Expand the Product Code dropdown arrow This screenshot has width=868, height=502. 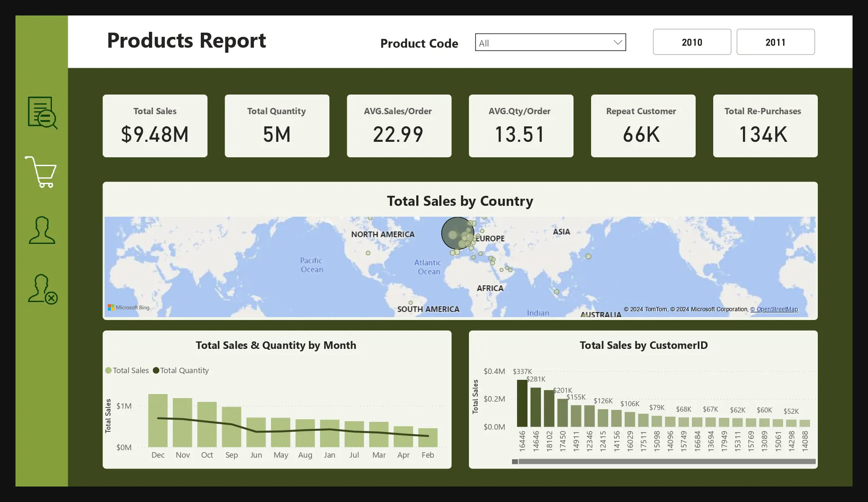tap(617, 43)
